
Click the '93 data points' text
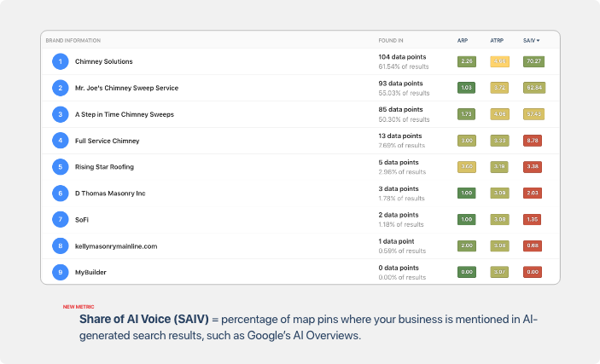[400, 84]
